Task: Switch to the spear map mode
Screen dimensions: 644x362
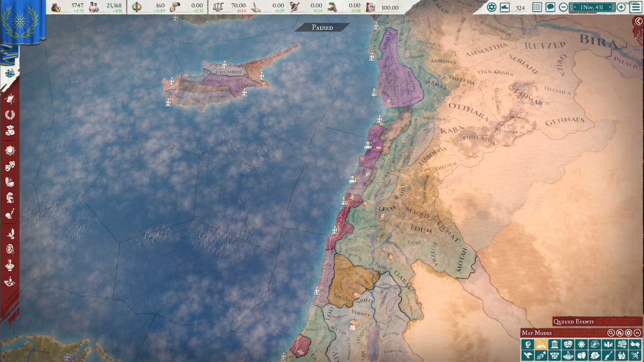Action: (608, 356)
